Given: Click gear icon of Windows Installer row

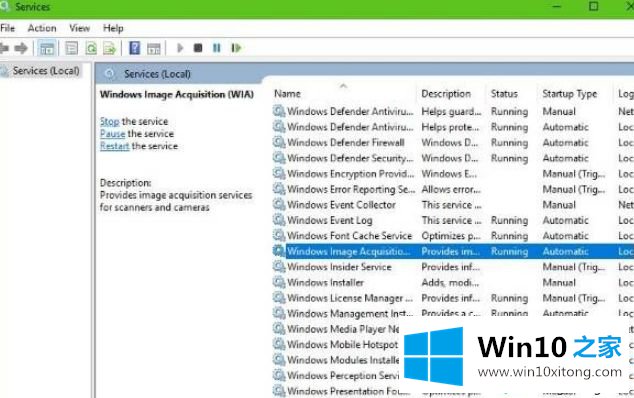Looking at the screenshot, I should click(279, 282).
